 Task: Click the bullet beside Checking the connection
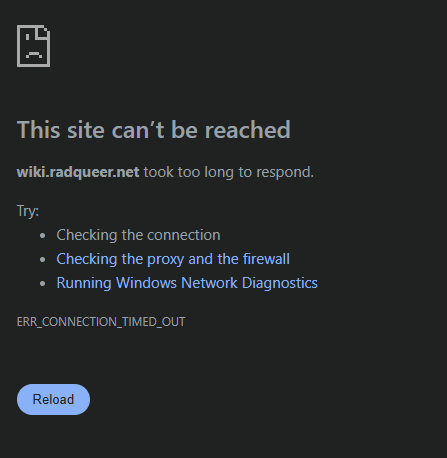[x=42, y=236]
